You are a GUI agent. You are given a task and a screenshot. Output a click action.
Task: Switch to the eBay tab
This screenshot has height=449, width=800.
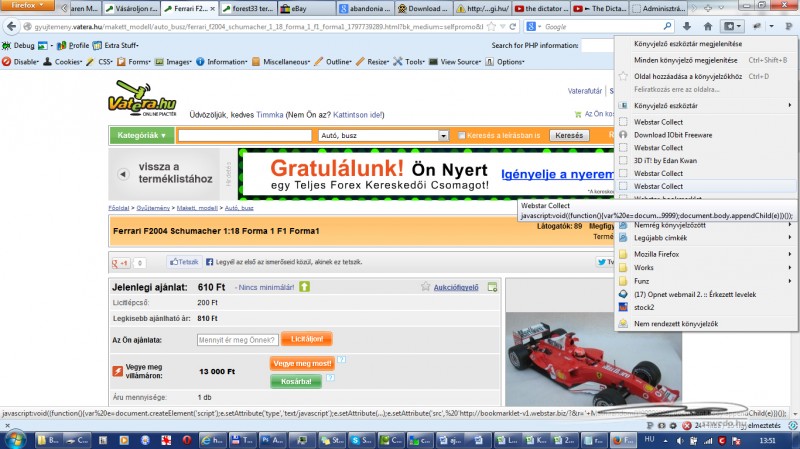click(x=306, y=9)
